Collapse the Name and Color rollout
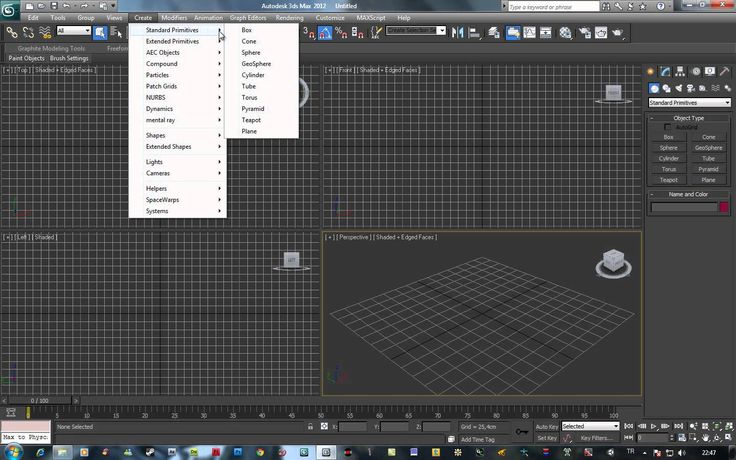Image resolution: width=736 pixels, height=460 pixels. click(x=689, y=194)
